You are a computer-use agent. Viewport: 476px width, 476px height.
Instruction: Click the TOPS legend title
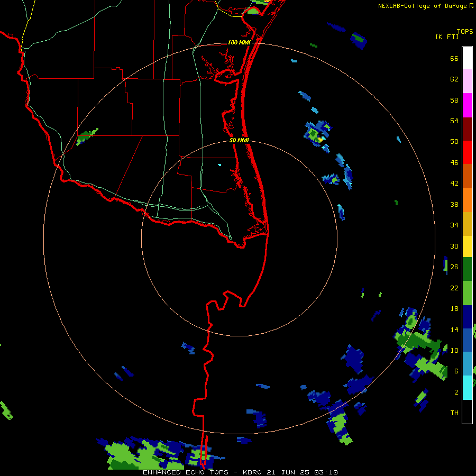(465, 31)
